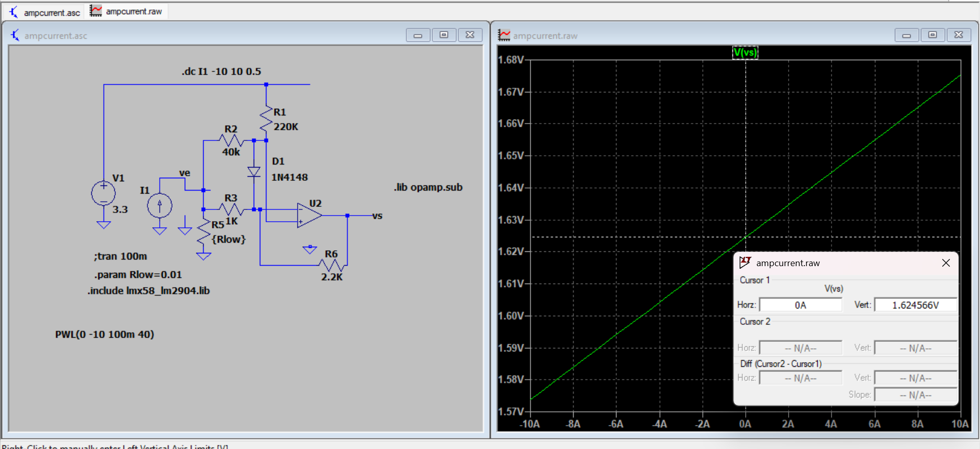This screenshot has width=980, height=449.
Task: Click the .param Rlow=0.01 directive
Action: [138, 275]
